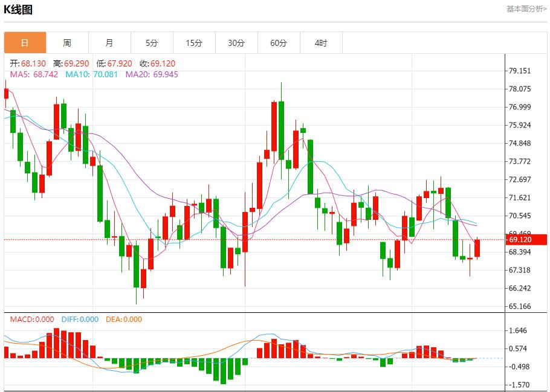Click the DEA 0.000 indicator label
Viewport: 550px width, 392px height.
coord(124,320)
